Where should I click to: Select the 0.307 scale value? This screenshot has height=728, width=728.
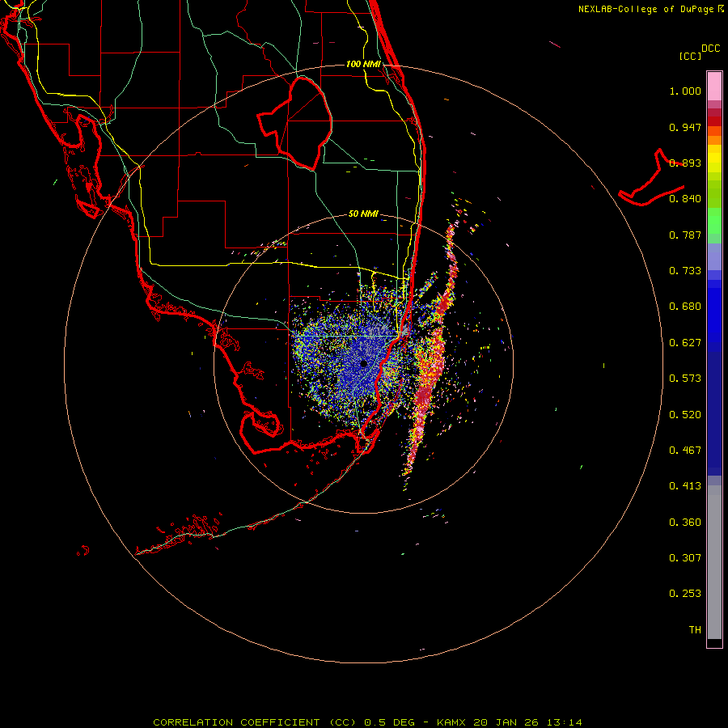point(685,558)
